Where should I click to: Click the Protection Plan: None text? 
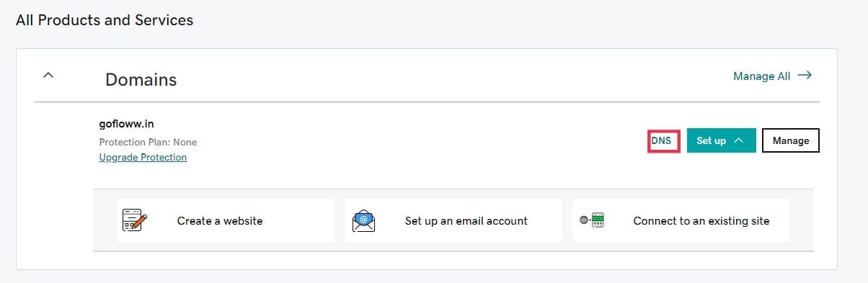148,142
